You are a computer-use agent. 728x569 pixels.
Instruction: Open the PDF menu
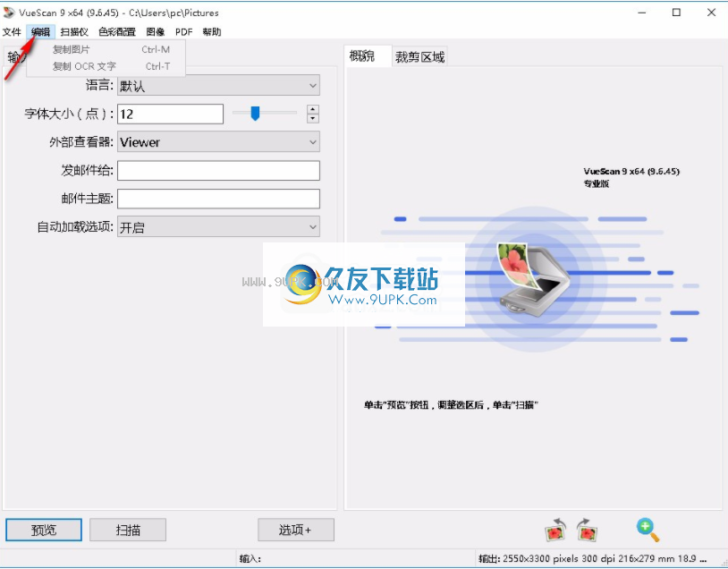pyautogui.click(x=184, y=31)
